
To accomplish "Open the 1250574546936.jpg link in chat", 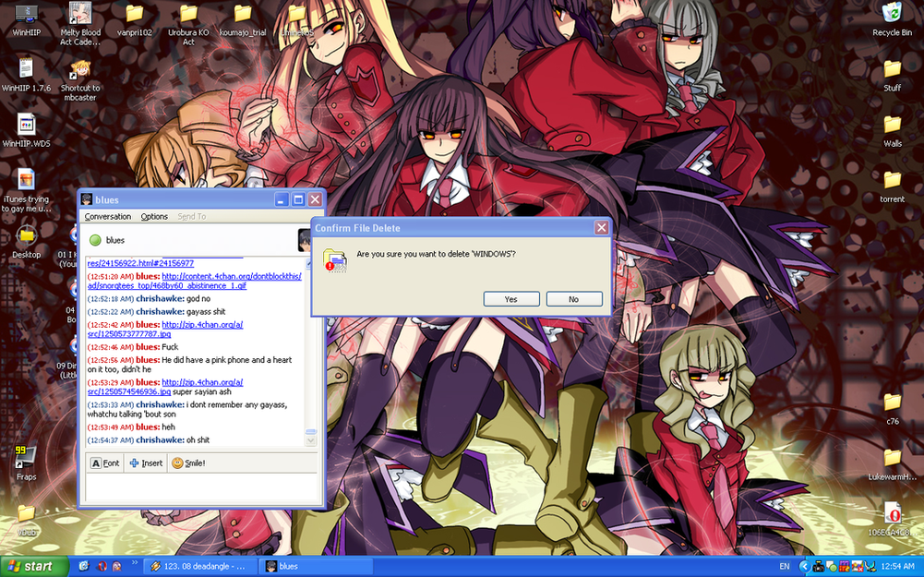I will click(165, 387).
